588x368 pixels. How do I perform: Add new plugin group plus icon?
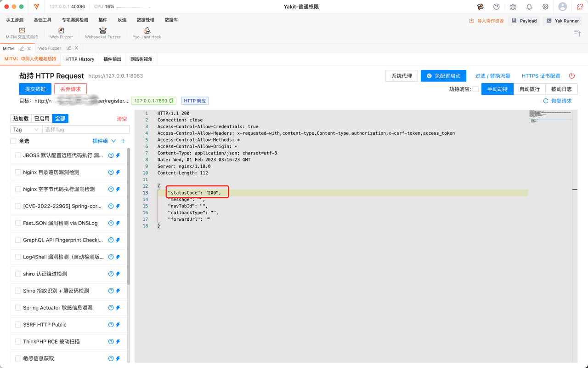[x=123, y=141]
